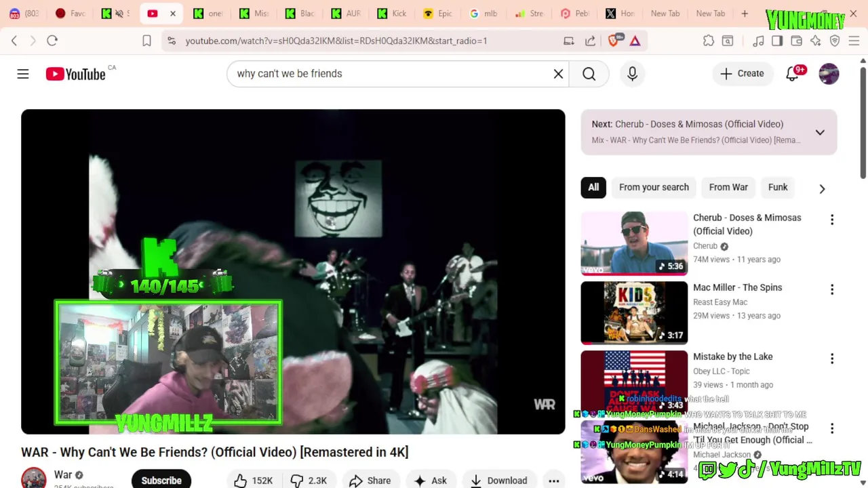Viewport: 868px width, 488px height.
Task: Open the Create menu
Action: coord(743,73)
